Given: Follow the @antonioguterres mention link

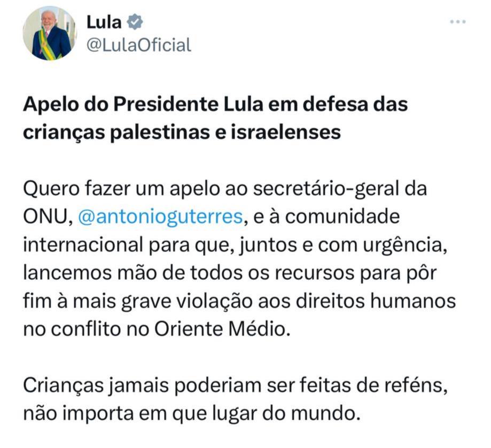Looking at the screenshot, I should pos(160,218).
